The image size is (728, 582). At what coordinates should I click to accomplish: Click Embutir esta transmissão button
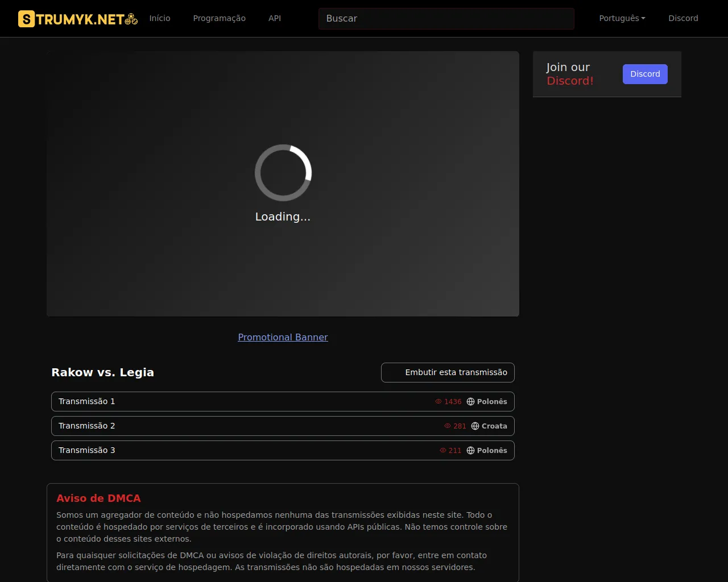click(x=448, y=373)
